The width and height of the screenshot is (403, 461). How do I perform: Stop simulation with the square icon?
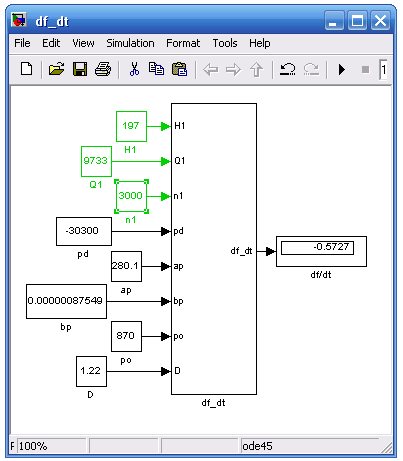pos(365,70)
